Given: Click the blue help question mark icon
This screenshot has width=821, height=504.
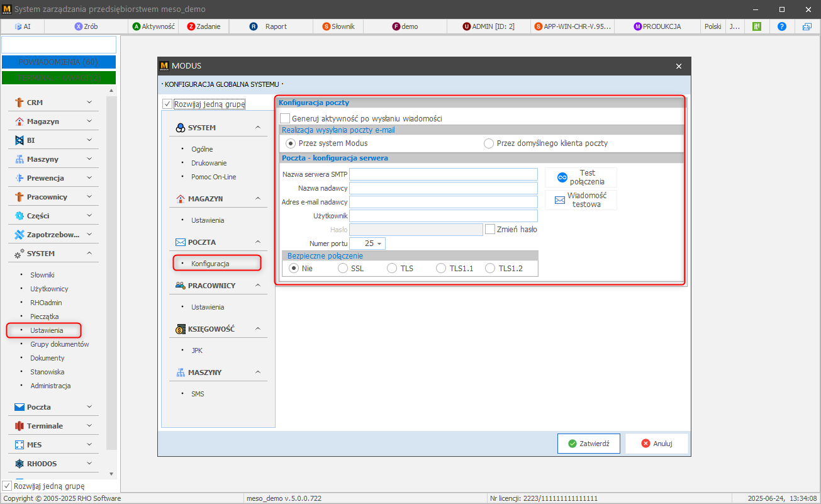Looking at the screenshot, I should (782, 26).
